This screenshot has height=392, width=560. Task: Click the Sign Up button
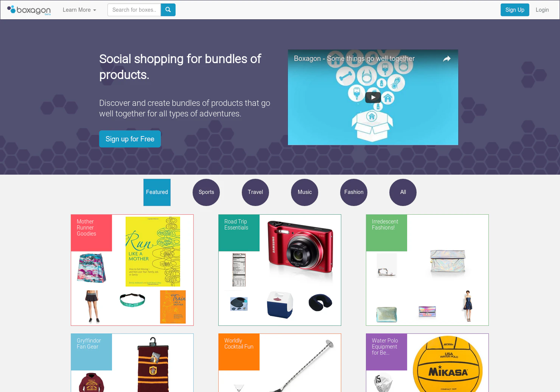(515, 10)
